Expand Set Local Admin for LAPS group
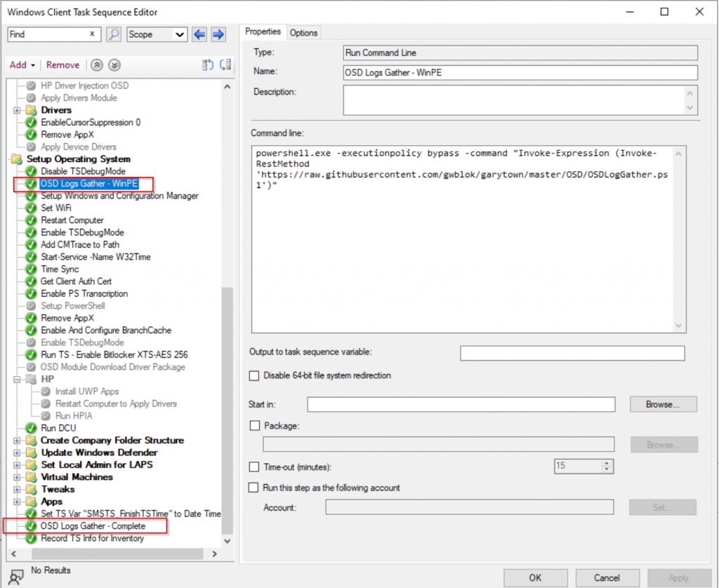Viewport: 719px width, 588px height. [x=17, y=465]
